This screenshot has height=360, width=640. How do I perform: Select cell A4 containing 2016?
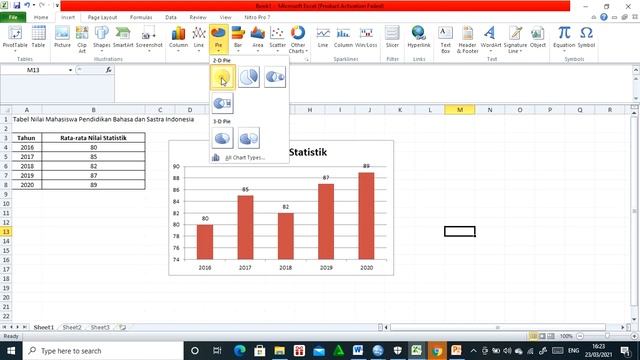pos(27,147)
